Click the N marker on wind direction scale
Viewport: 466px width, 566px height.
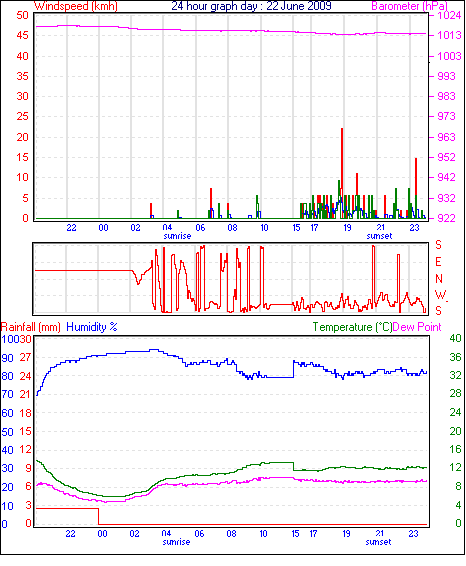pos(439,279)
